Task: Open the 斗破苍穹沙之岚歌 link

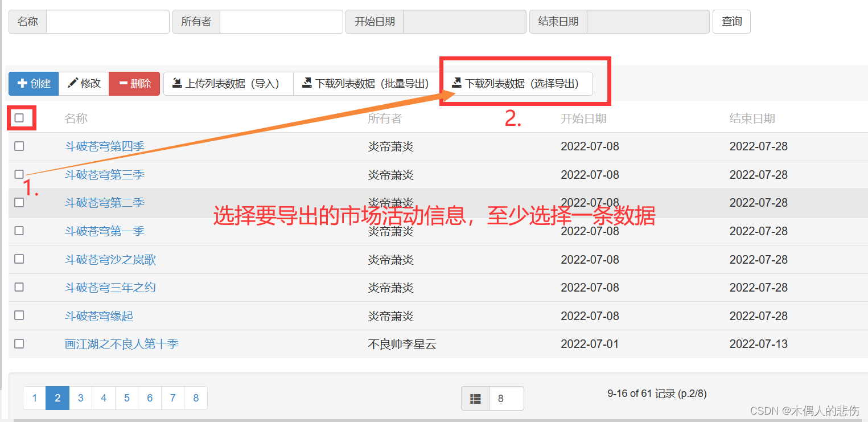Action: point(110,260)
